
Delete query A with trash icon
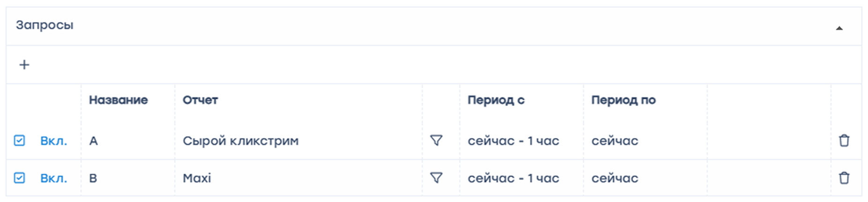844,140
